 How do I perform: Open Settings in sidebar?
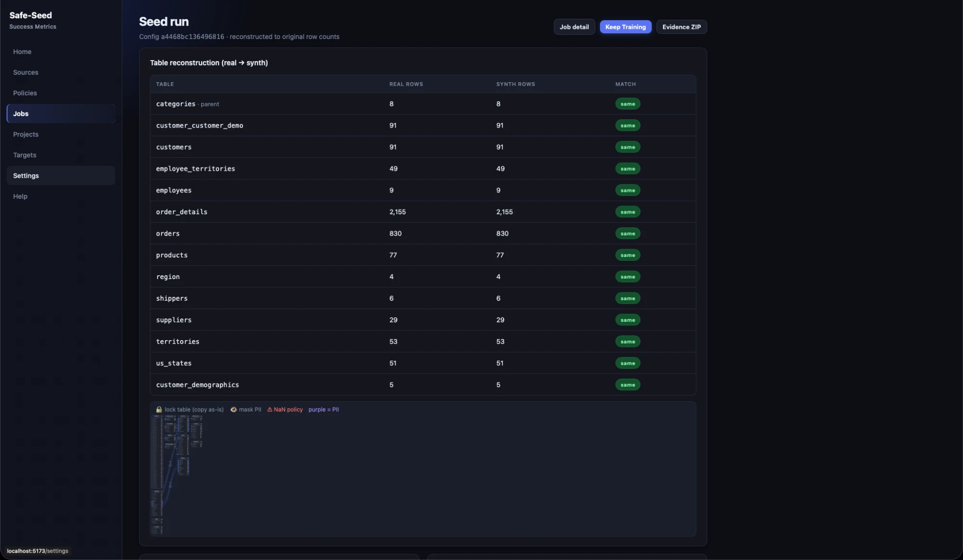[x=61, y=176]
